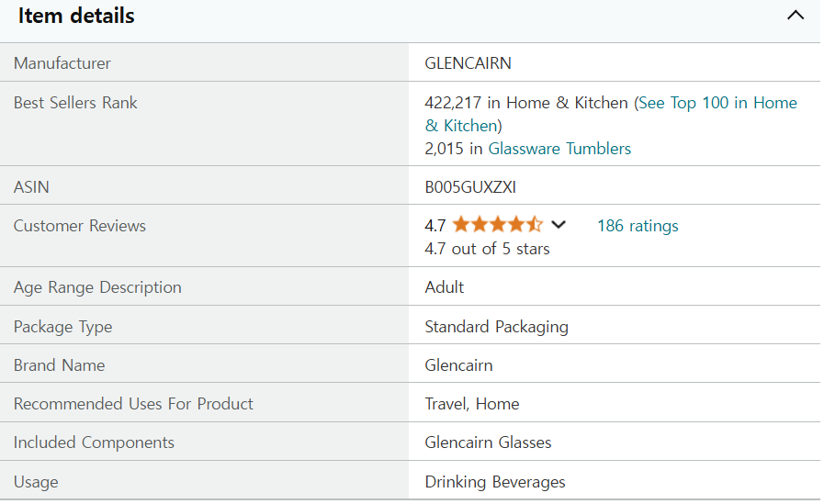
Task: Click the Item details heading
Action: 76,16
